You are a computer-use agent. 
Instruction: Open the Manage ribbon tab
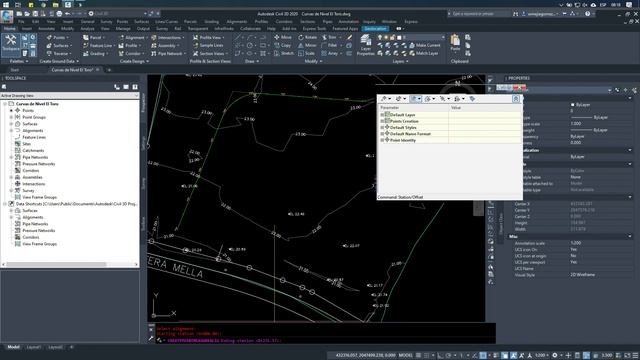pos(123,29)
